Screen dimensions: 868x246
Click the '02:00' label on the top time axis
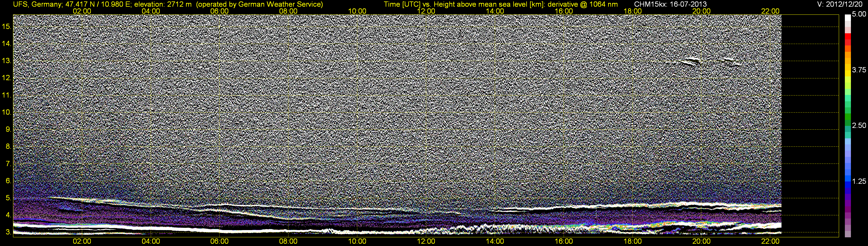pos(82,11)
